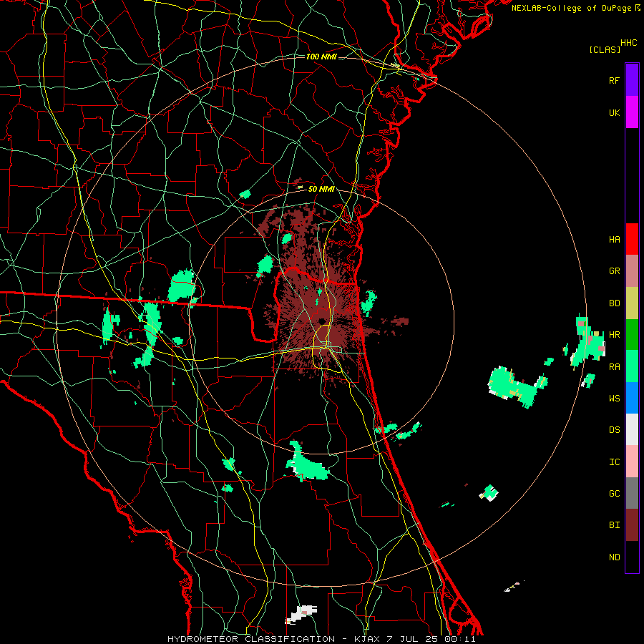Click the 'UK' legend label
The image size is (644, 644).
615,112
